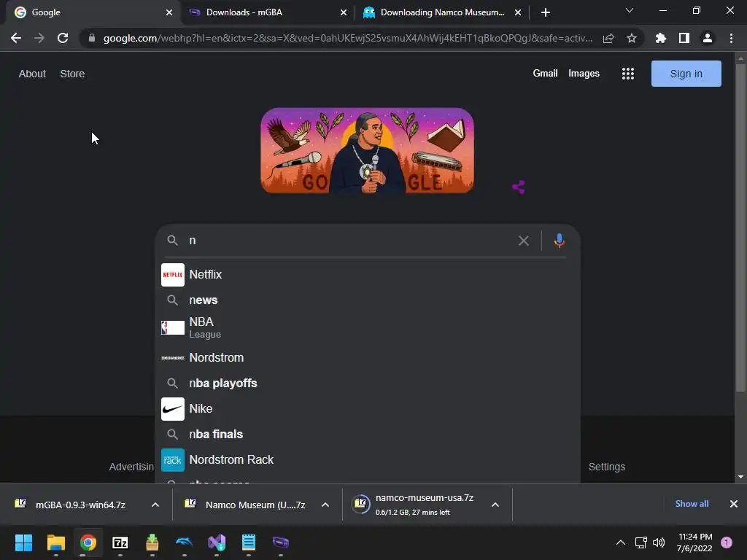
Task: Share the Google Doodle
Action: tap(519, 187)
